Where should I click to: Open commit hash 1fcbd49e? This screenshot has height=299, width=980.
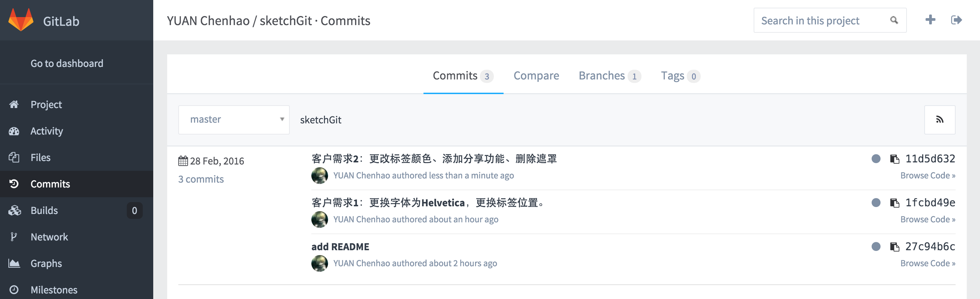click(930, 202)
